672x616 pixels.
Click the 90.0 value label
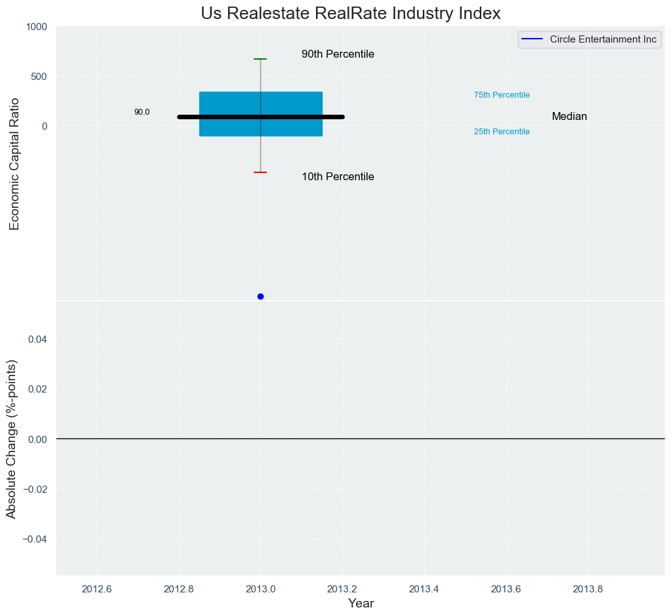[142, 112]
